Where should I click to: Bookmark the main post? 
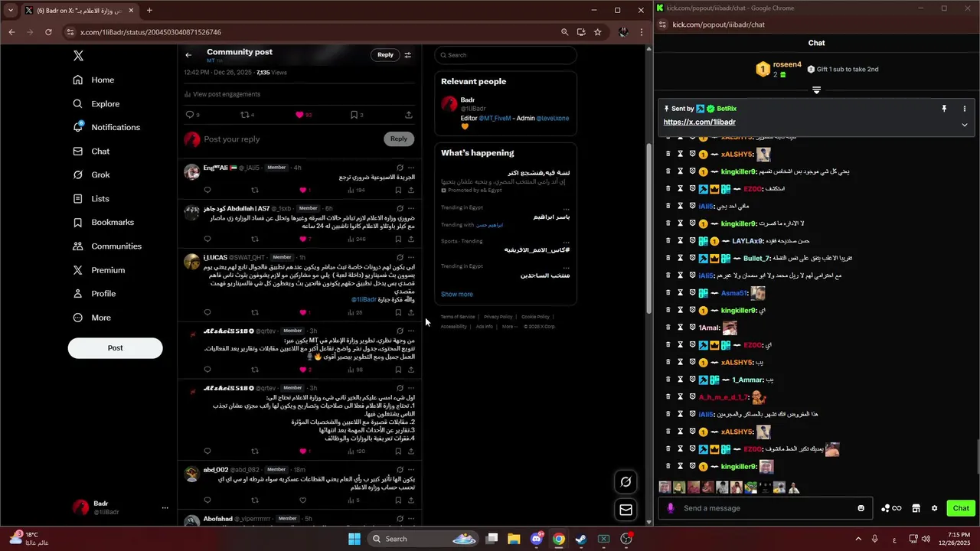(x=354, y=115)
